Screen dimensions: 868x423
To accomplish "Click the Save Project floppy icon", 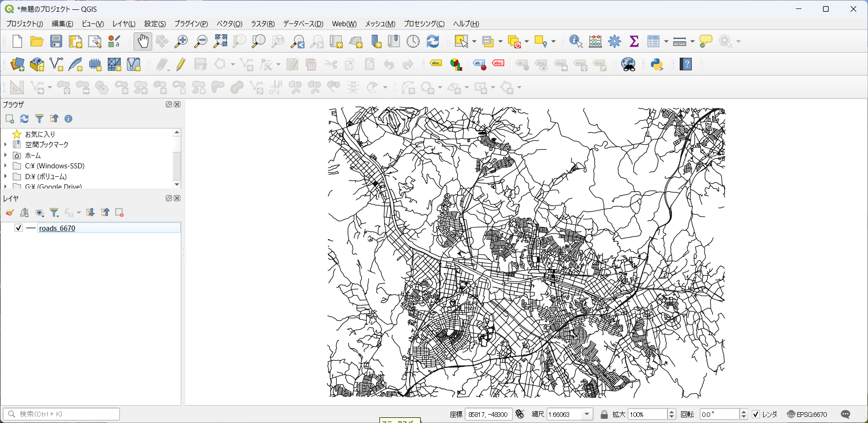I will click(x=56, y=41).
